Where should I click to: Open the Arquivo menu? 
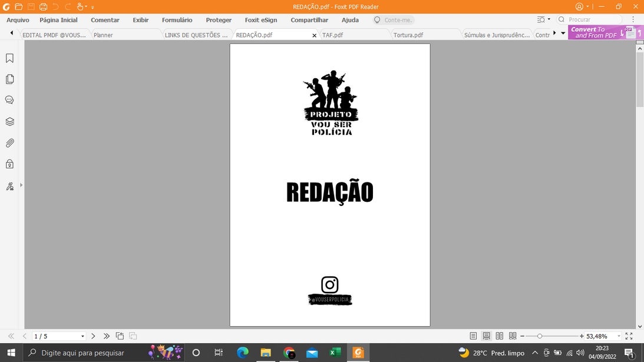tap(18, 20)
